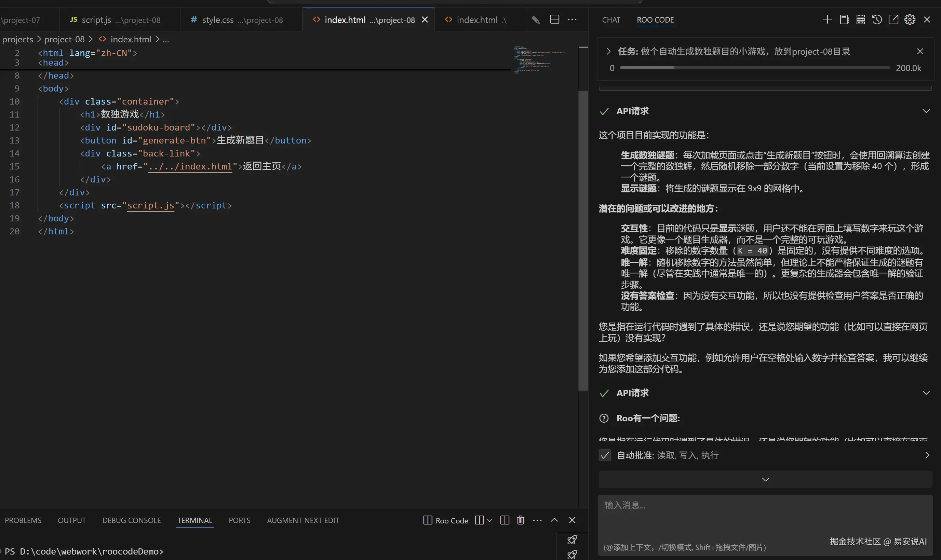Toggle the auto-approve checkbox
The width and height of the screenshot is (941, 560).
605,455
